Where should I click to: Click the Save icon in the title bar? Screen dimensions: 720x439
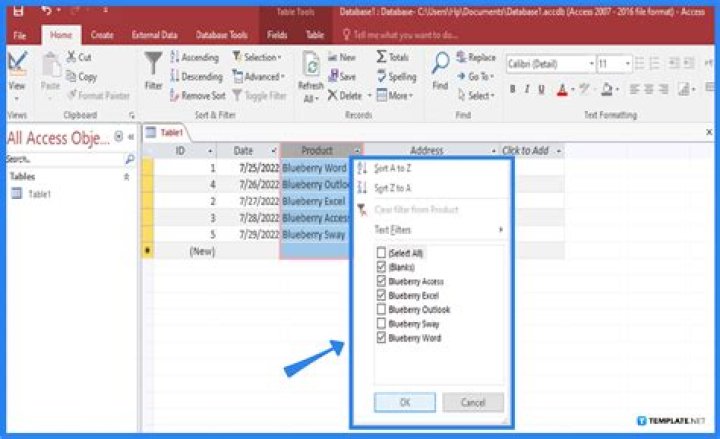click(x=18, y=11)
